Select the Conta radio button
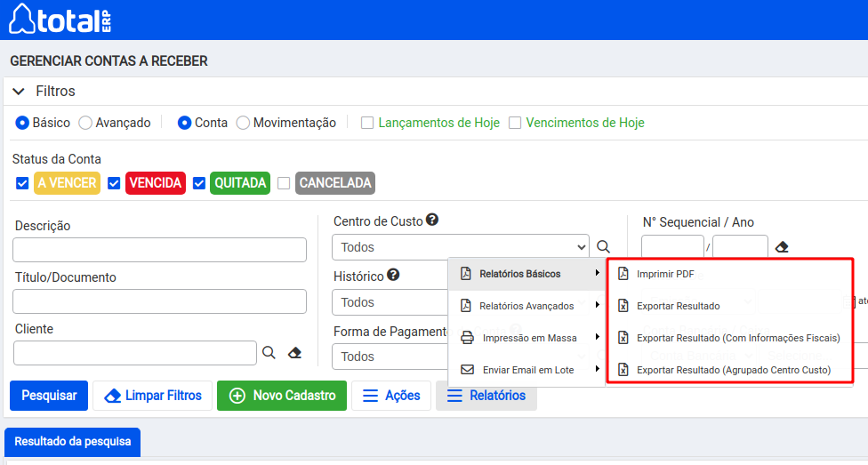 coord(184,123)
